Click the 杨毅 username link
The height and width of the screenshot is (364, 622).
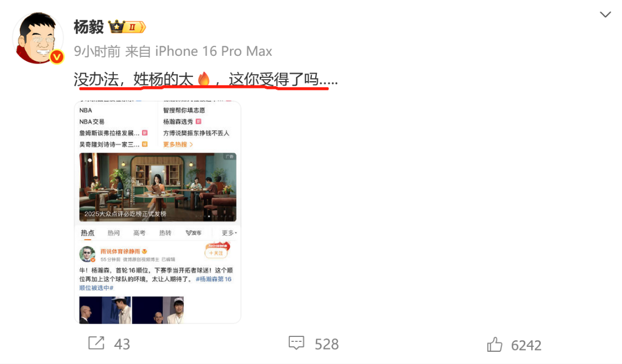88,27
